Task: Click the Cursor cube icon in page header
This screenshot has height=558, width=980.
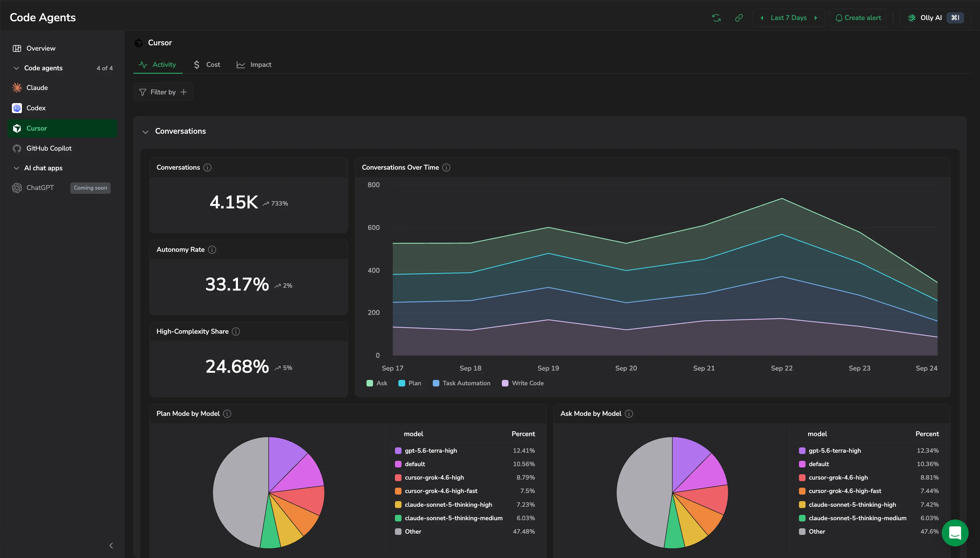Action: [139, 43]
